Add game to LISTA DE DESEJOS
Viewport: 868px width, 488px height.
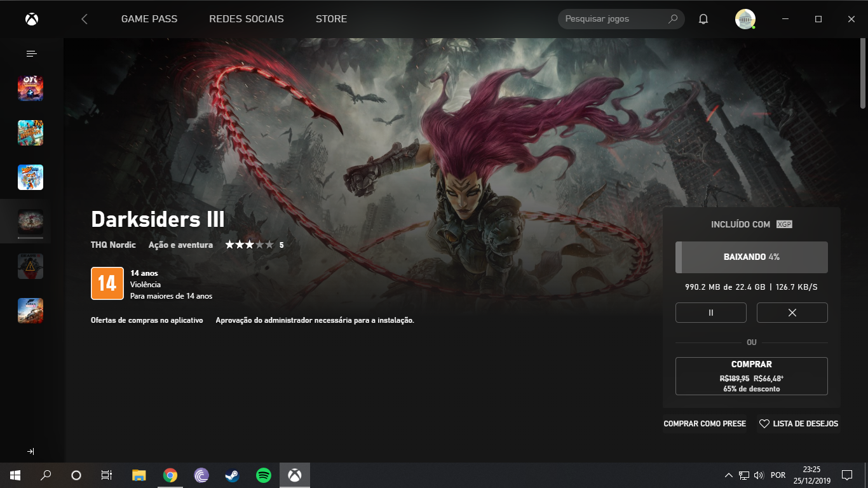[799, 424]
